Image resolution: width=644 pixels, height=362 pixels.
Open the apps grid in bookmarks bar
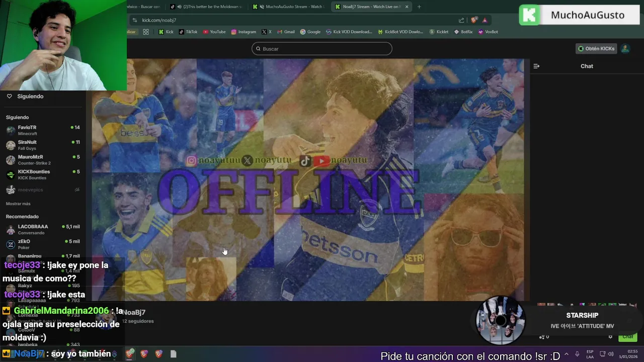coord(146,32)
